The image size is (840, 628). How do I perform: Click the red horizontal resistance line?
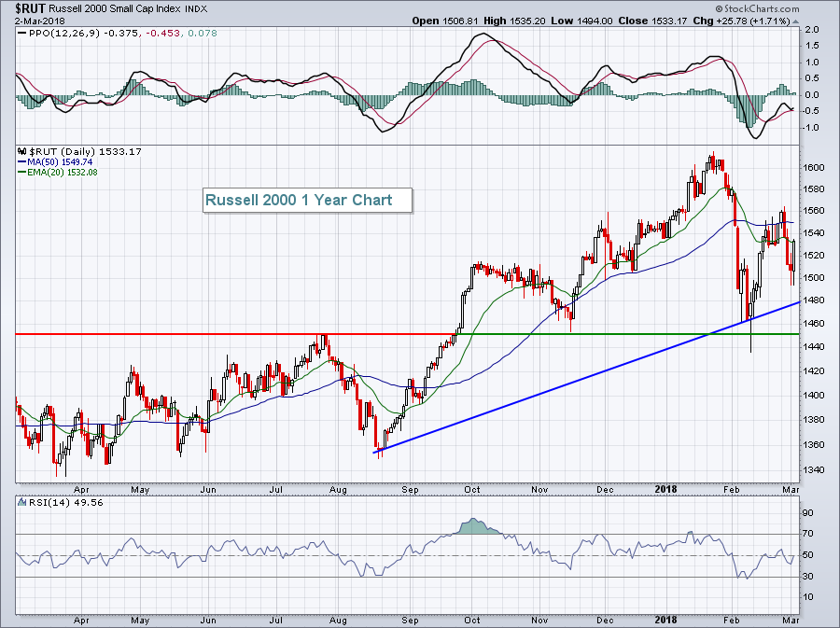(x=236, y=334)
